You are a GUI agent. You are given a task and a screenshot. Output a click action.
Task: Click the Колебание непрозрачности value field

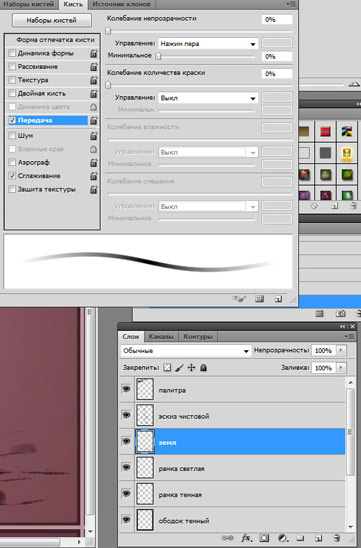point(276,20)
